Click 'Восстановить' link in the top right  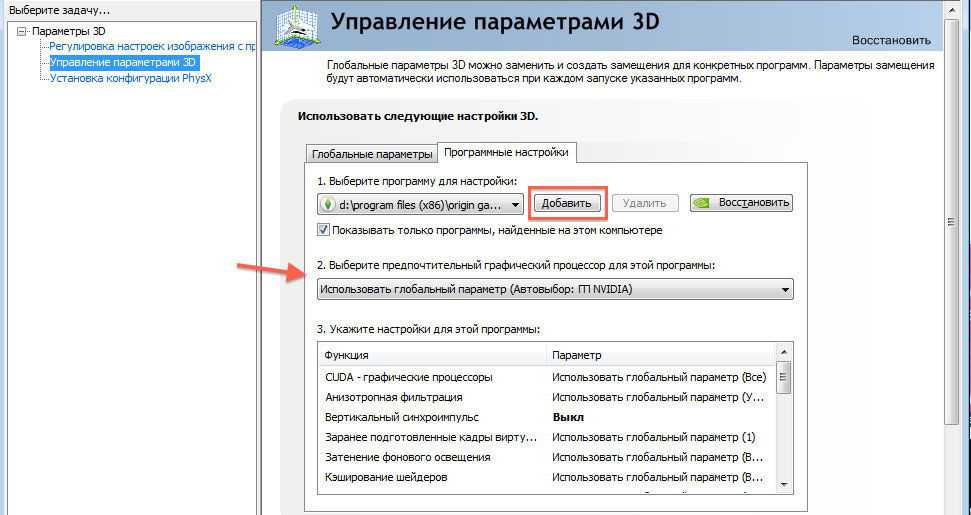890,41
